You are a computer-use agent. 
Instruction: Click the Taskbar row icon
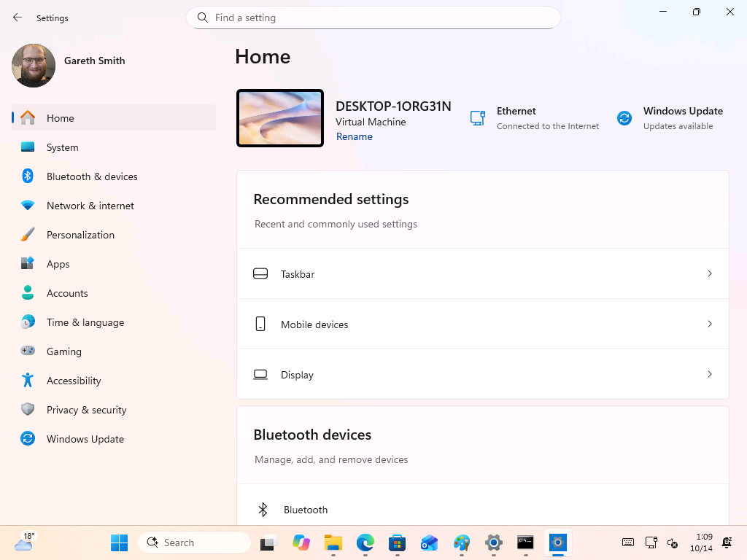click(260, 273)
